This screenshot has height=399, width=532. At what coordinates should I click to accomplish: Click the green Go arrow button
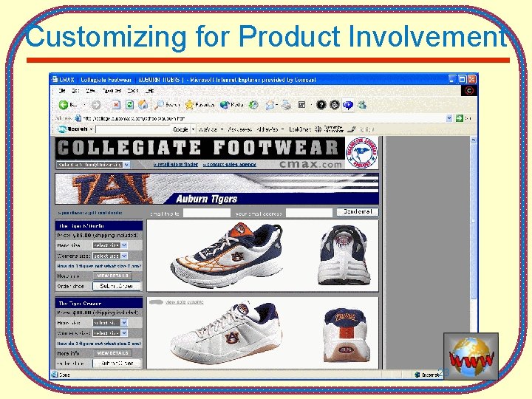(460, 118)
